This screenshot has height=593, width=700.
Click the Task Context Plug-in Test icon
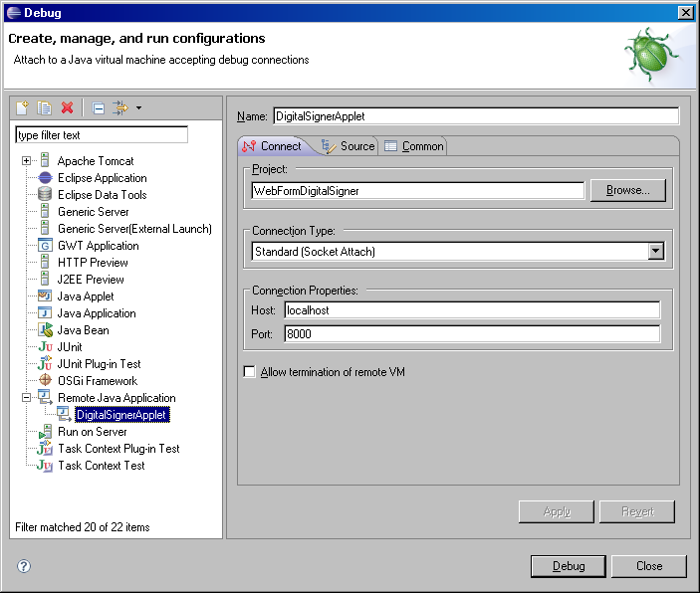coord(45,448)
